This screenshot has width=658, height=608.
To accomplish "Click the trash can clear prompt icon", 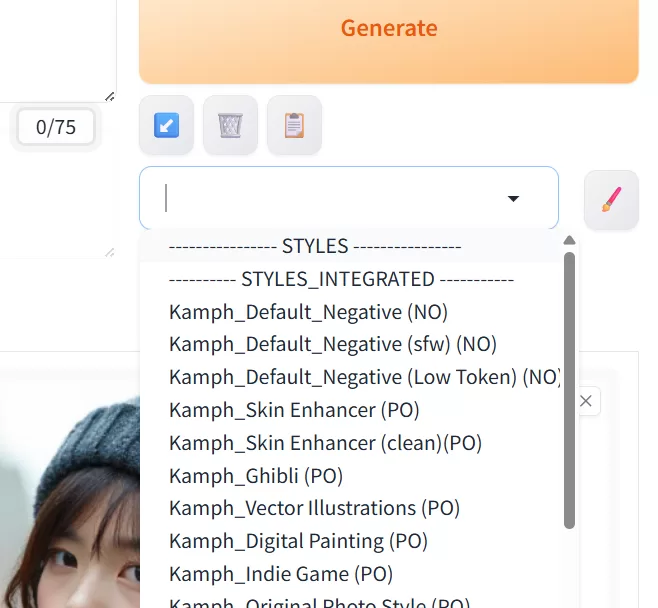I will 230,125.
